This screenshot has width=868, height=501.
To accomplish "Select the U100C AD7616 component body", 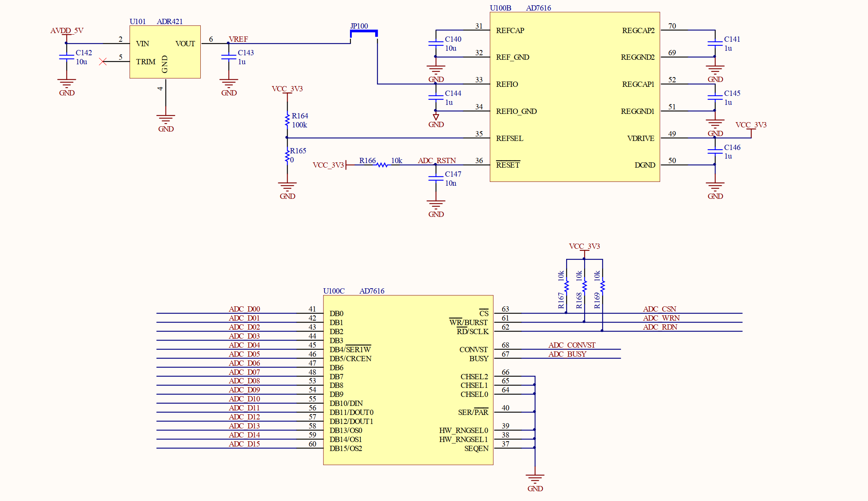I will point(408,380).
